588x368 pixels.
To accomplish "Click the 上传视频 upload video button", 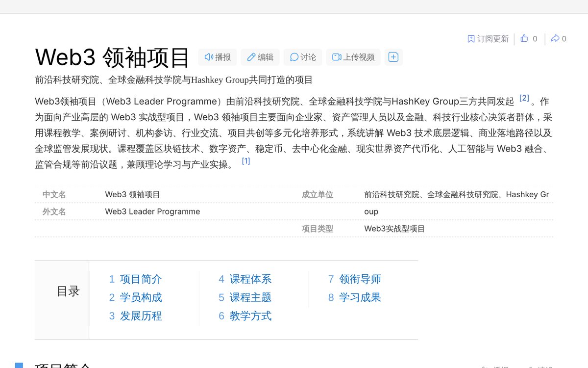I will tap(353, 57).
